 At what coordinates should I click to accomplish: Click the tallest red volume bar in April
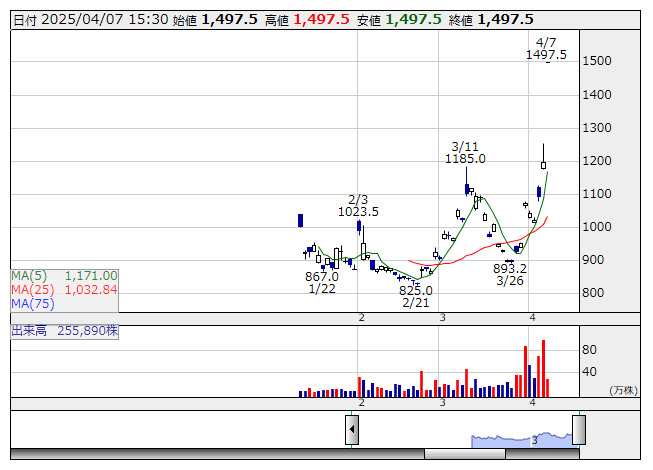tap(543, 368)
